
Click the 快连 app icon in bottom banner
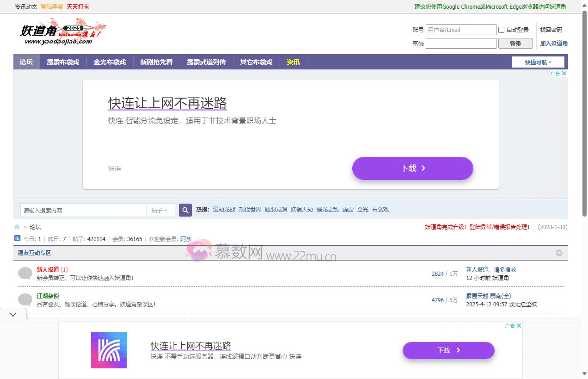pos(109,350)
